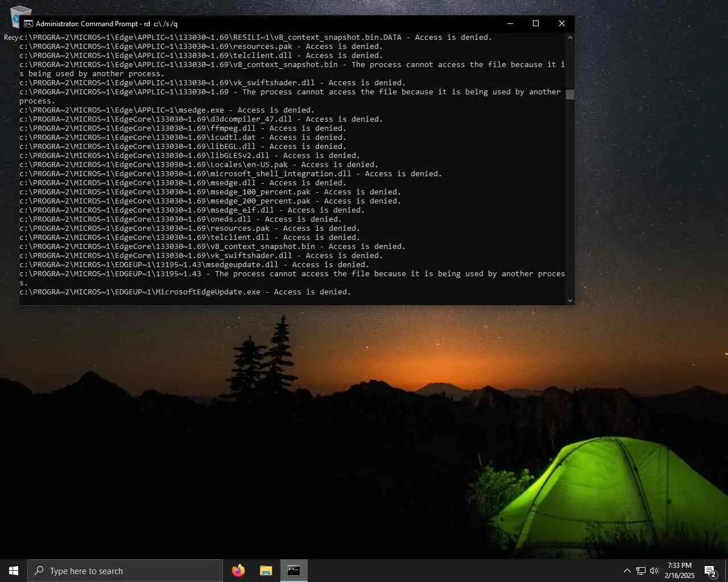Open the network status tray icon
The height and width of the screenshot is (582, 728).
tap(641, 571)
